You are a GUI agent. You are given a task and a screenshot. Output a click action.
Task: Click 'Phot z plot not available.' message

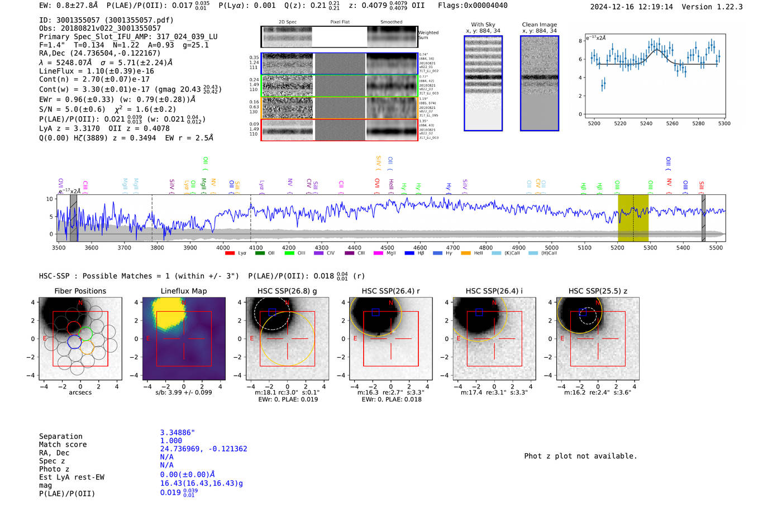pyautogui.click(x=580, y=456)
